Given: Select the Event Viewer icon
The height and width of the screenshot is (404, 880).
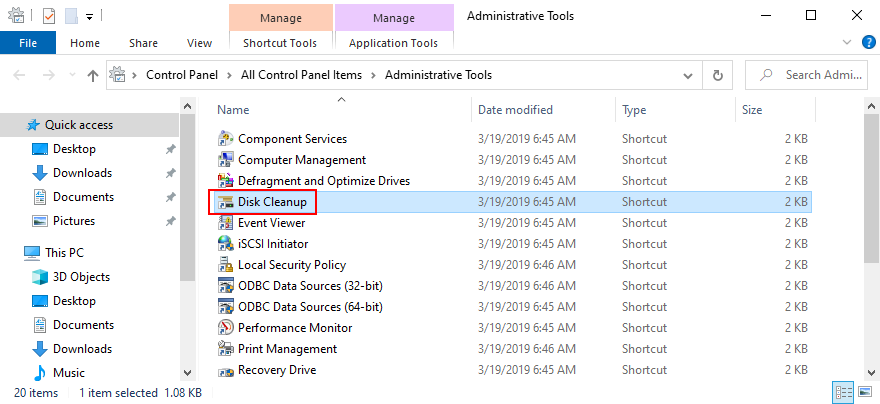Looking at the screenshot, I should [226, 223].
